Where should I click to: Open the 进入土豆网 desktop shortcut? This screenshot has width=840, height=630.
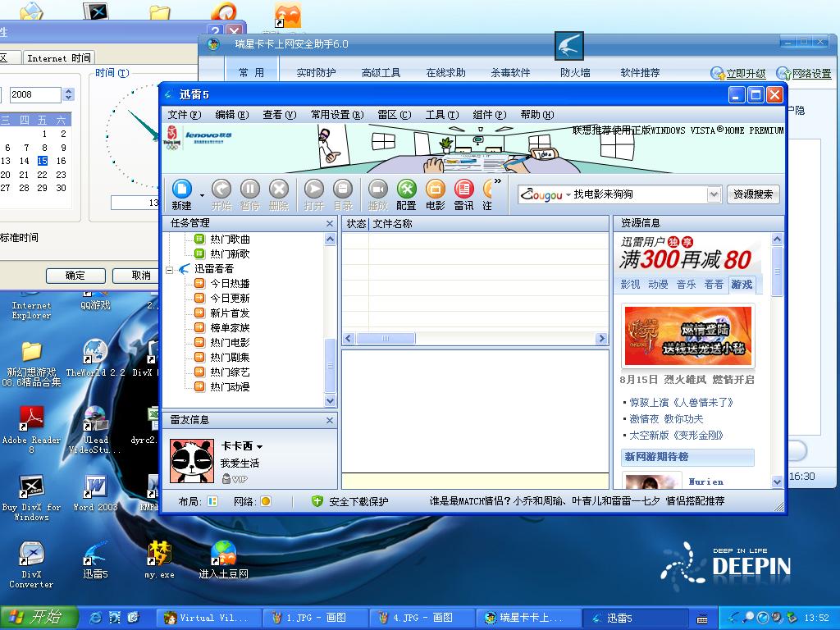(x=223, y=560)
